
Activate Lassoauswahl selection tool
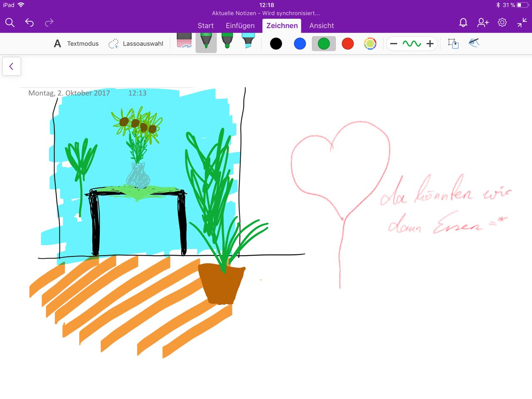136,44
